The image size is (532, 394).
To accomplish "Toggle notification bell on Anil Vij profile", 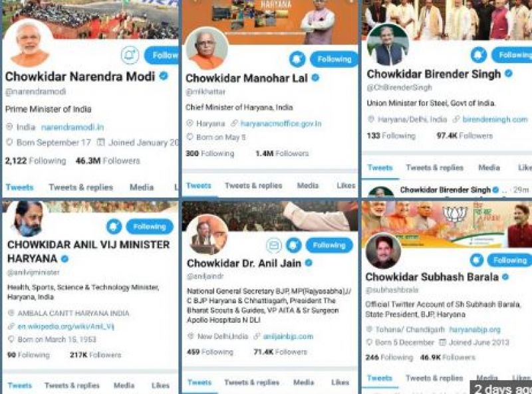I will coord(114,227).
